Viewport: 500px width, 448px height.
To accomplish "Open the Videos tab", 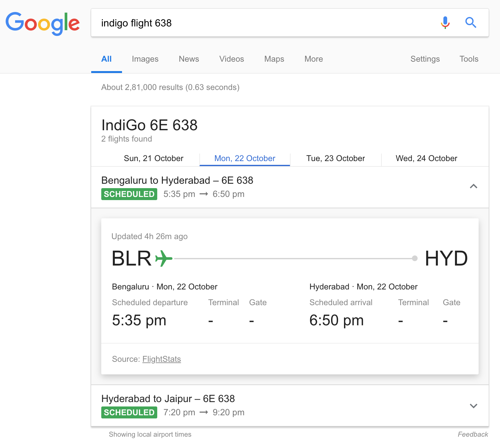I will 231,59.
